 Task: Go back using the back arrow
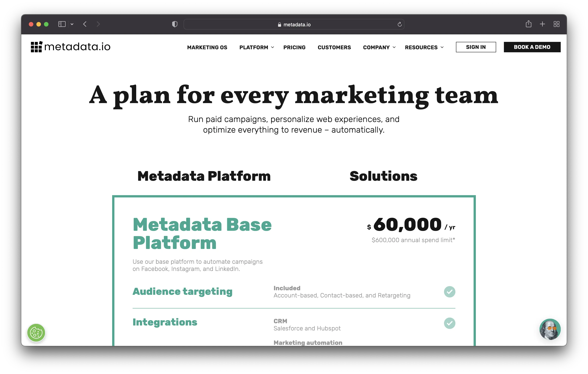tap(85, 24)
